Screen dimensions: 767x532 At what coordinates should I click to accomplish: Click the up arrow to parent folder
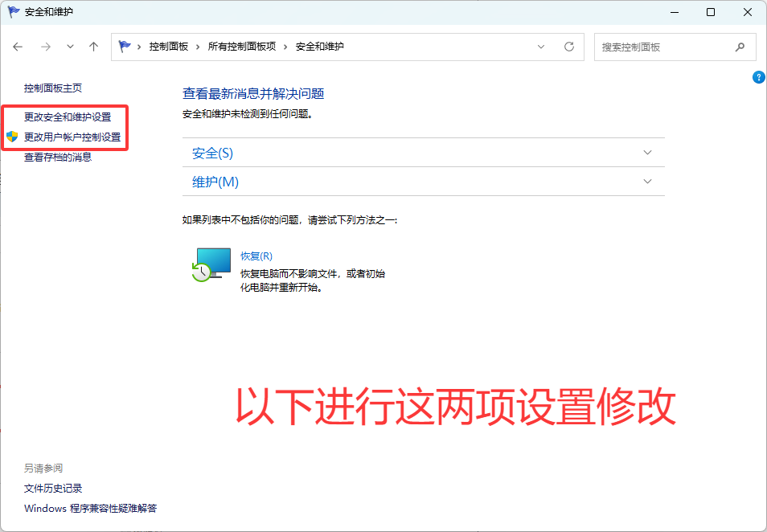[x=92, y=47]
